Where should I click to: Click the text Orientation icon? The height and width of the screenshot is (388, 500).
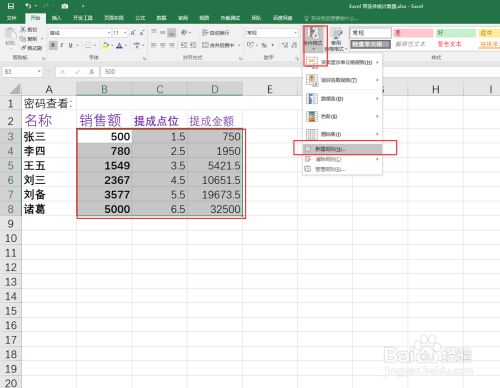184,32
